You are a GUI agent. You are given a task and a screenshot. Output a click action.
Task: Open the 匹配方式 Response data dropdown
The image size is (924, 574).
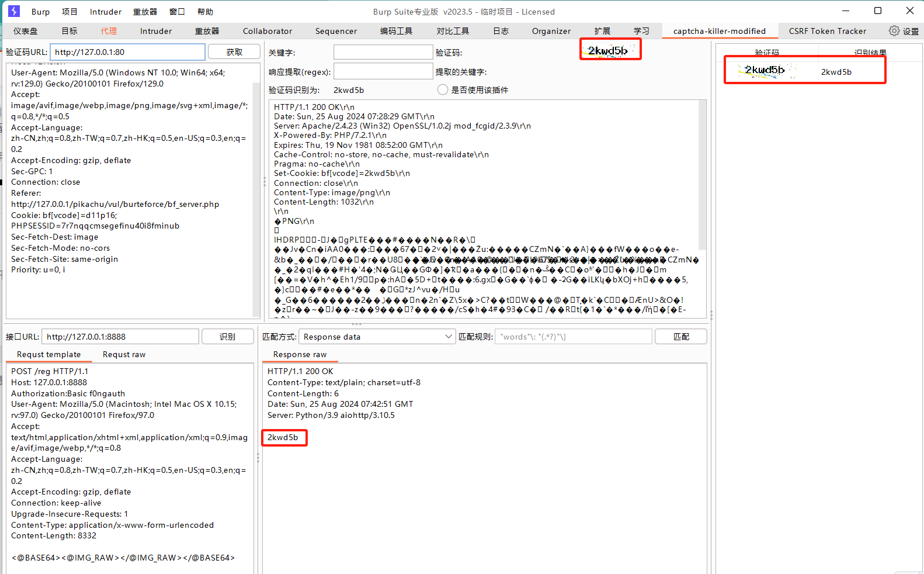[x=377, y=337]
